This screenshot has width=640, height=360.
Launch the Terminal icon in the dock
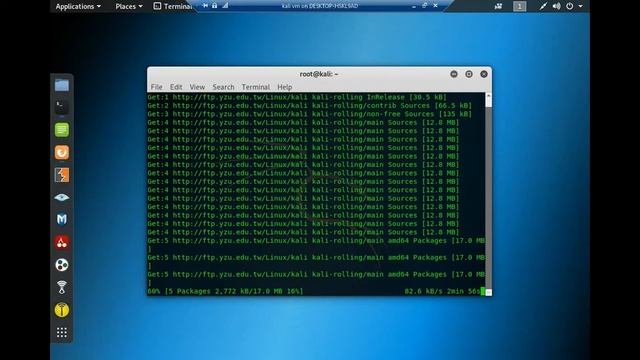(x=62, y=107)
